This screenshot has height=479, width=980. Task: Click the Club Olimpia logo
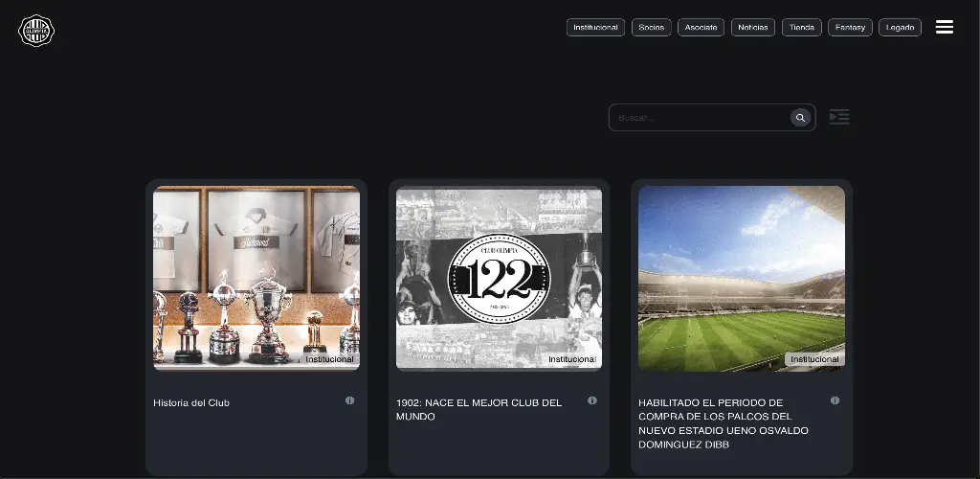pyautogui.click(x=36, y=31)
